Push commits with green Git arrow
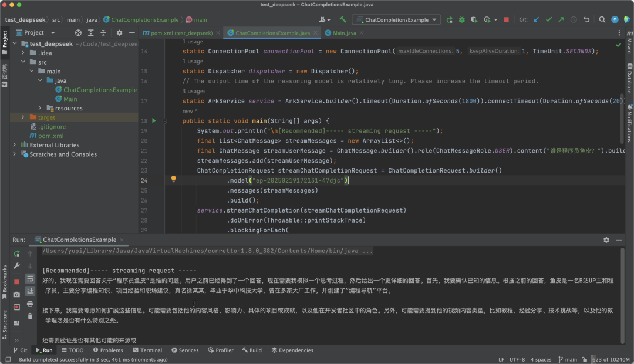The width and height of the screenshot is (634, 364). pos(561,19)
